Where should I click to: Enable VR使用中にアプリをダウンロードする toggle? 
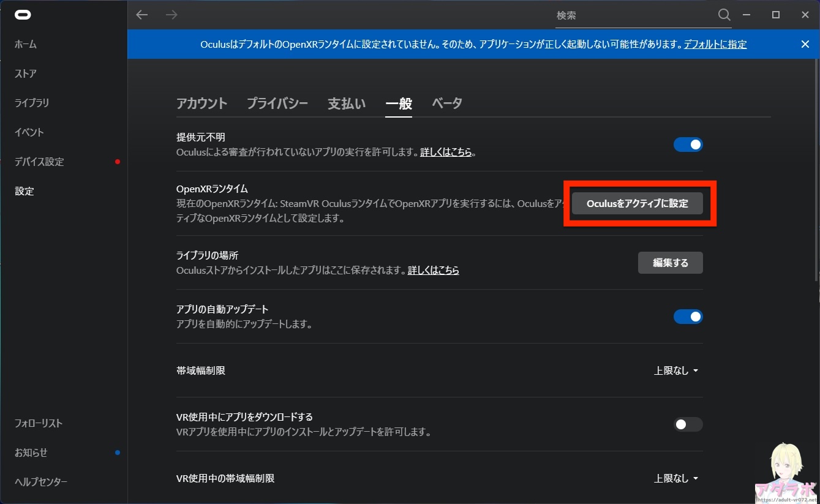pos(688,424)
